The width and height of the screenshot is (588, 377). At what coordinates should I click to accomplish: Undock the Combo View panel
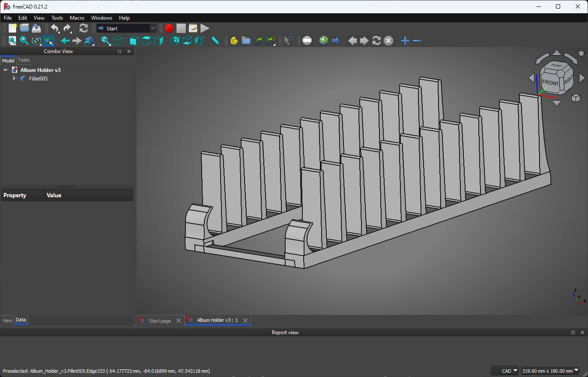pos(119,51)
